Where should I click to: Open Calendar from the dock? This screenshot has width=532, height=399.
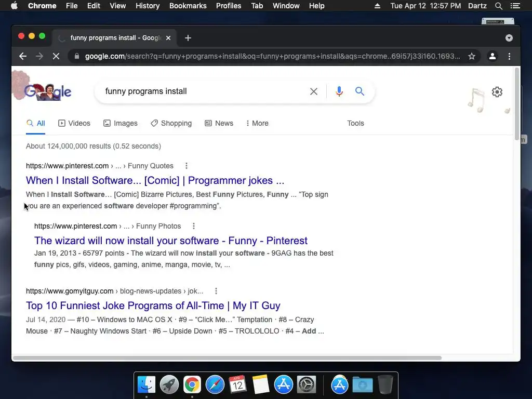237,385
